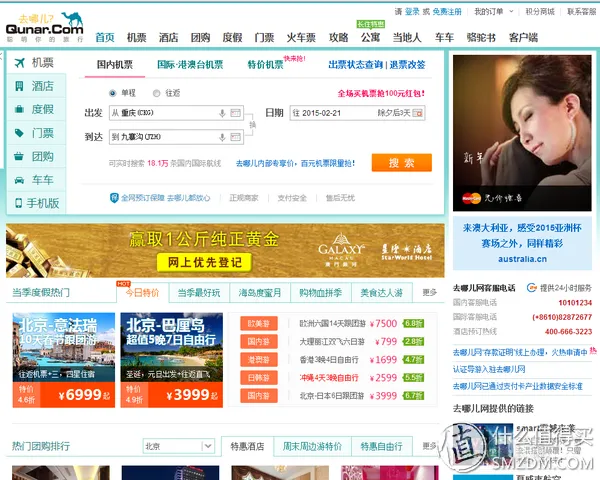Viewport: 600px width, 480px height.
Task: Switch to the 美食达人游 tab
Action: (382, 293)
